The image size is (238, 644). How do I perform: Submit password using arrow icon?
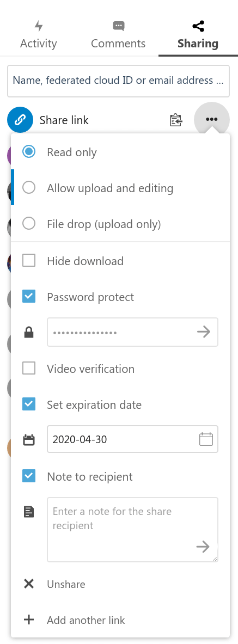(204, 332)
